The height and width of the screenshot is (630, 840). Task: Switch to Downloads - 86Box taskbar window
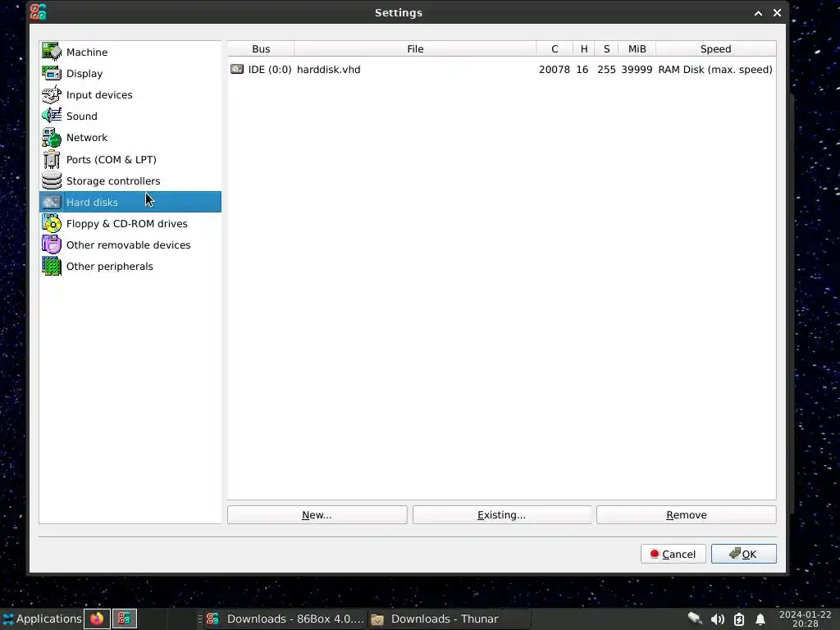pyautogui.click(x=285, y=619)
